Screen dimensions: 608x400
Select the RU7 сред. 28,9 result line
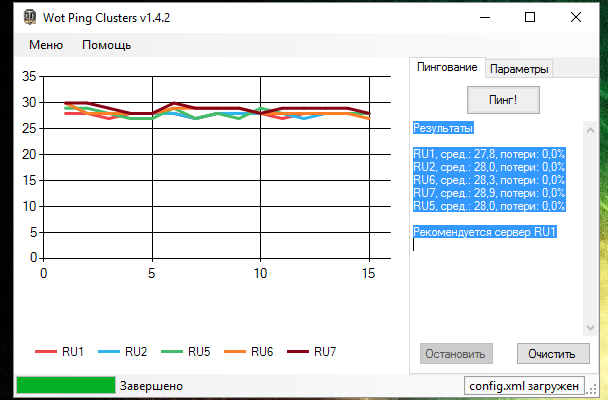click(x=489, y=193)
